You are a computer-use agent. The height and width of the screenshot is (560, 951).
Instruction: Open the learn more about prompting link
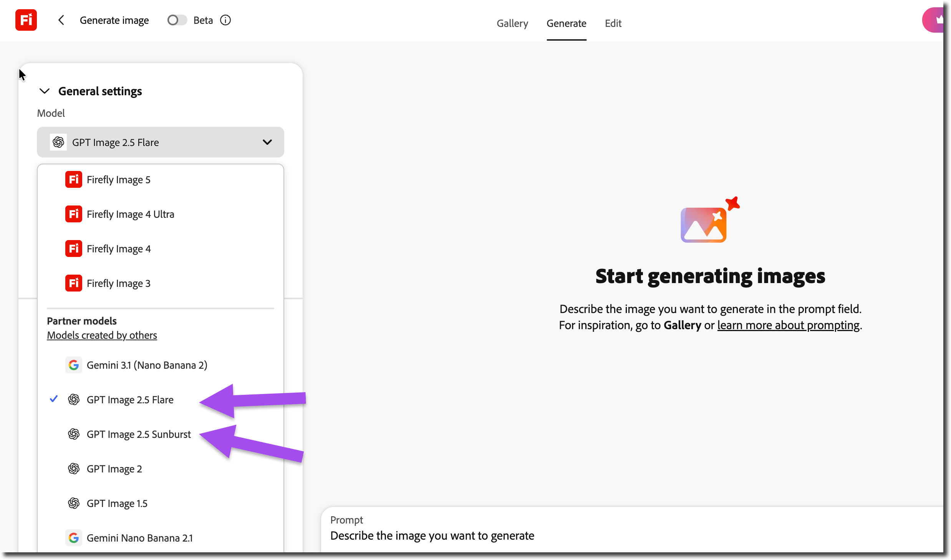788,325
